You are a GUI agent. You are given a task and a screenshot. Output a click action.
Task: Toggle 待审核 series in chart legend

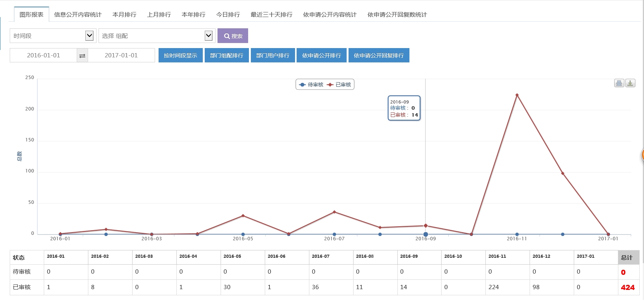click(311, 84)
